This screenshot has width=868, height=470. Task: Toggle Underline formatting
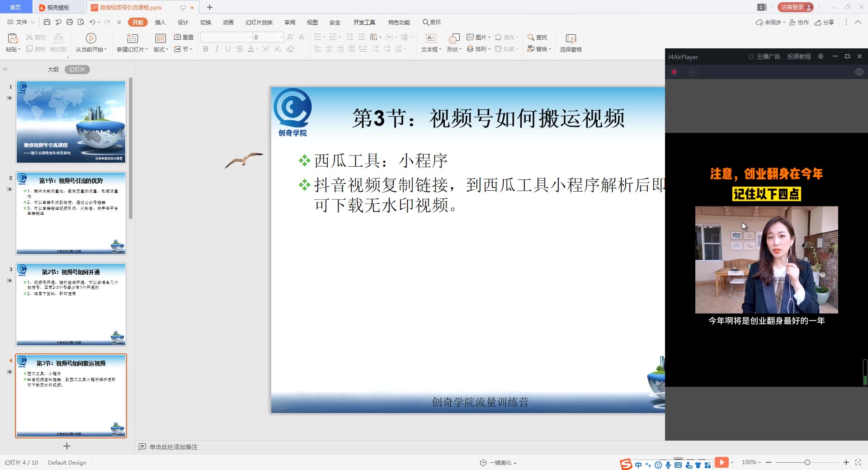(x=228, y=49)
